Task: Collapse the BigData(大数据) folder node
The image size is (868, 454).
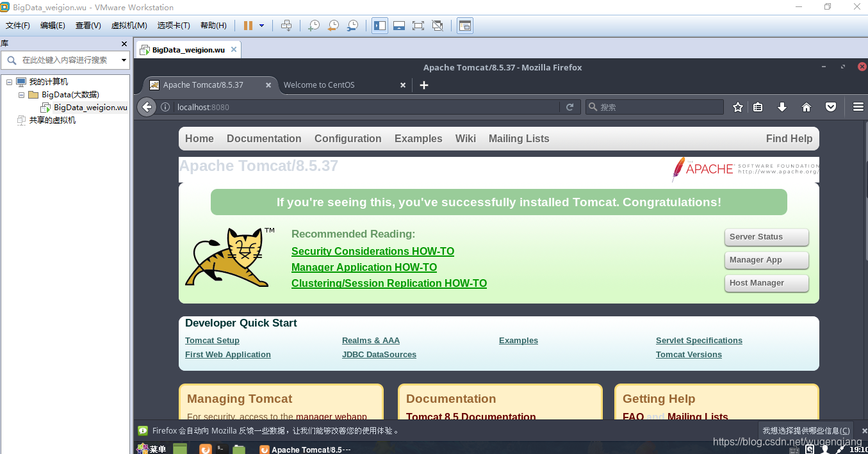Action: pyautogui.click(x=21, y=95)
